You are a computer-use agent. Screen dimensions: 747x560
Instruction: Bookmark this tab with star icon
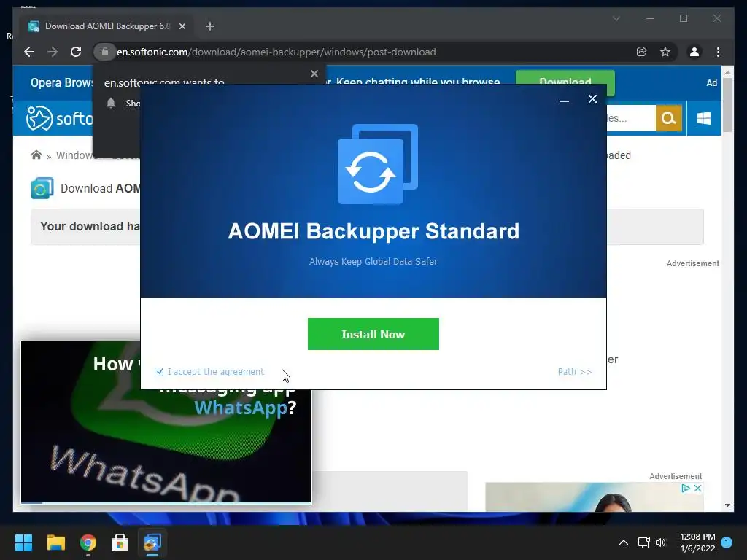pos(665,52)
